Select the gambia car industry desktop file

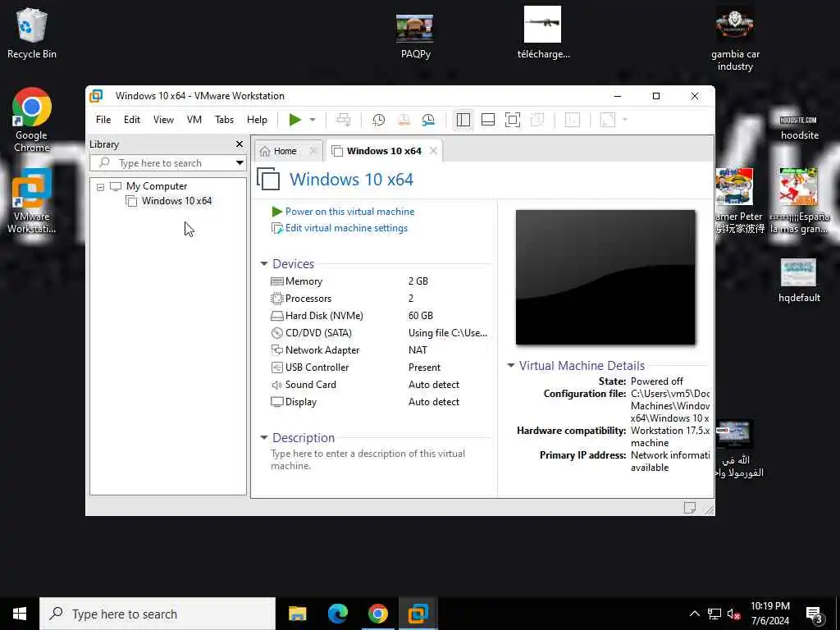(x=735, y=39)
